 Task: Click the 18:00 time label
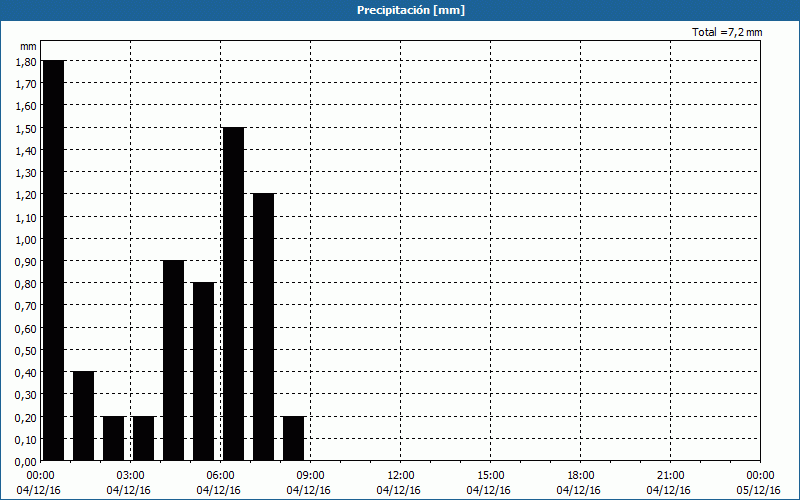click(x=580, y=476)
